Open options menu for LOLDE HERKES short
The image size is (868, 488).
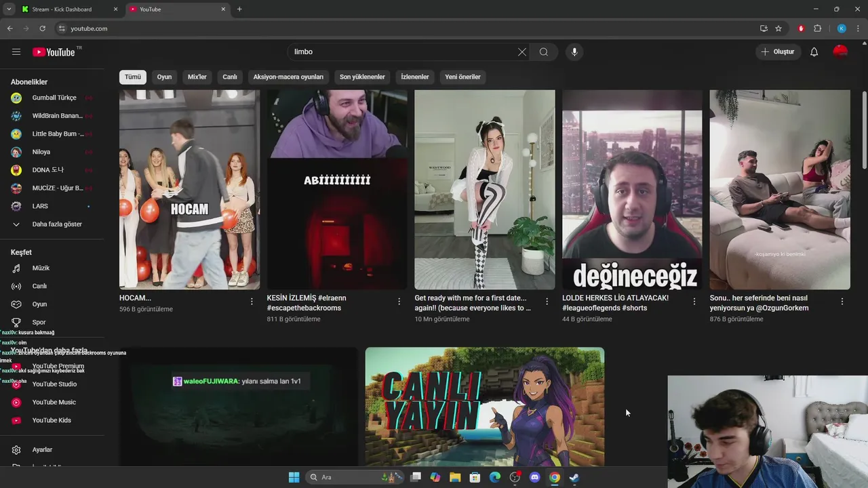click(x=694, y=302)
